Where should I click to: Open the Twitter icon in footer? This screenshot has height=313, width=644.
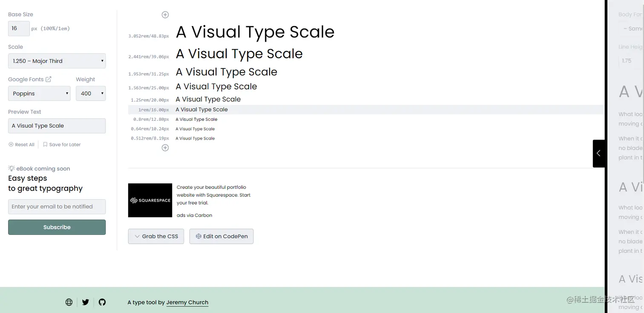(x=86, y=302)
